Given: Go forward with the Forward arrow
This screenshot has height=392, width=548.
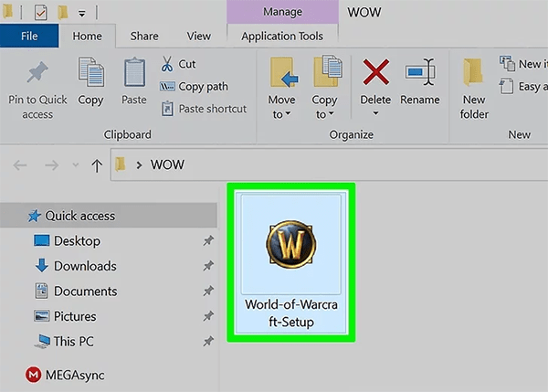Looking at the screenshot, I should pos(52,164).
